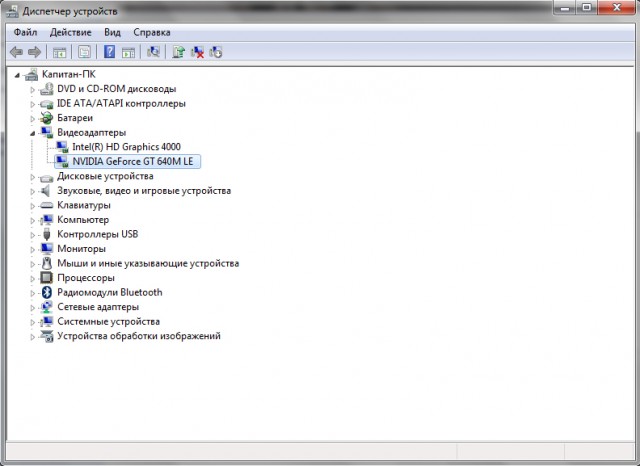
Task: Click the Back arrow toolbar button
Action: 16,52
